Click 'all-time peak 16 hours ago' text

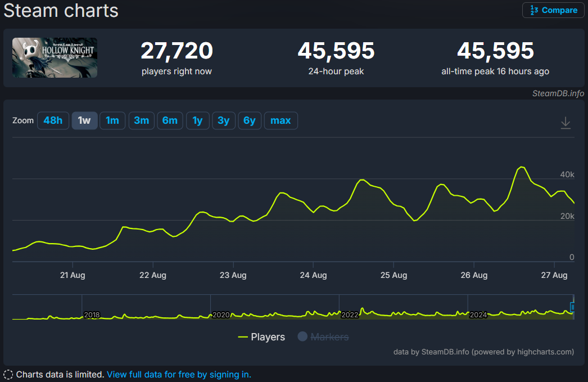(x=495, y=71)
